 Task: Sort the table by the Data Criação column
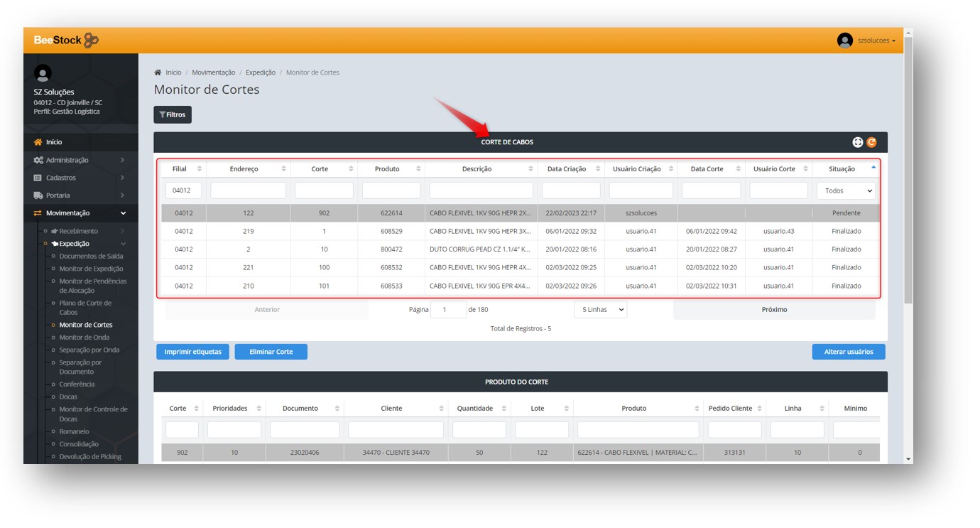pos(570,169)
